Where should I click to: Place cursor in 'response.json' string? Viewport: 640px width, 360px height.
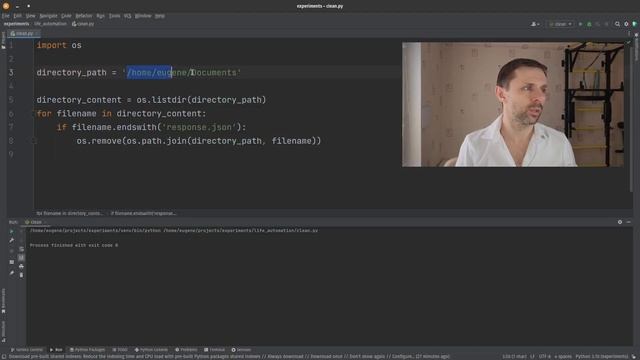tap(200, 127)
